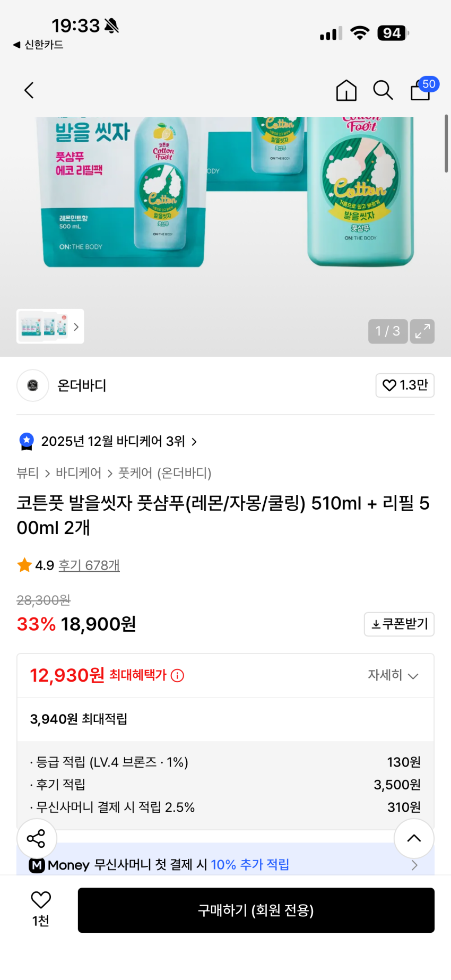Open 후기 678개 reviews link

89,565
